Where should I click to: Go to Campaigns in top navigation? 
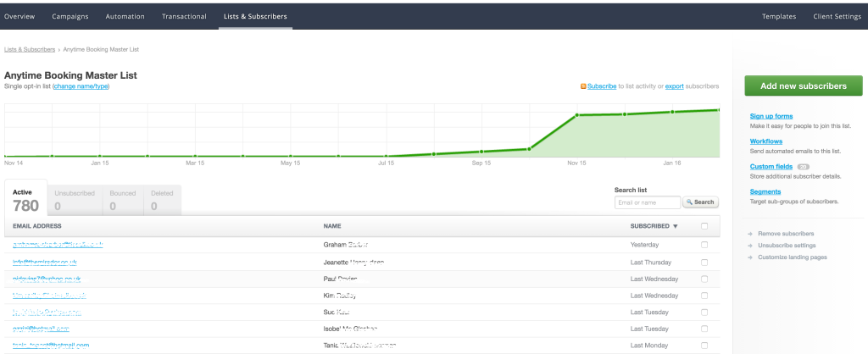(70, 17)
